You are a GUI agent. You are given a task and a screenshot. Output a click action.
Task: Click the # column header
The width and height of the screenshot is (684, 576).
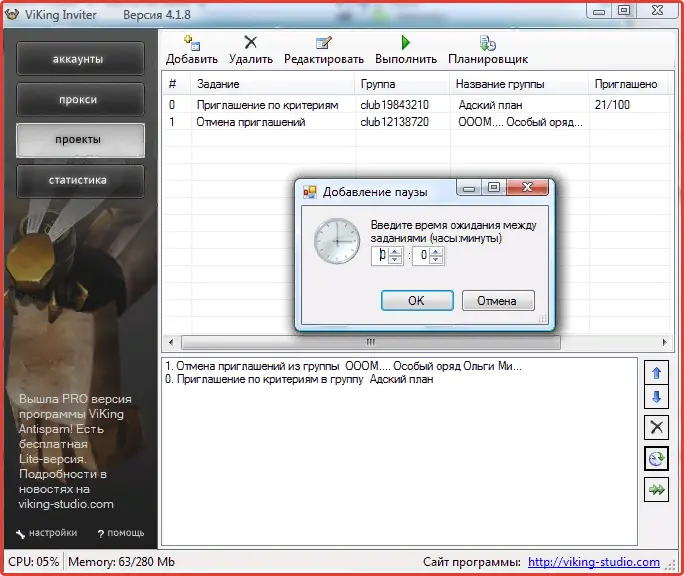tap(176, 84)
